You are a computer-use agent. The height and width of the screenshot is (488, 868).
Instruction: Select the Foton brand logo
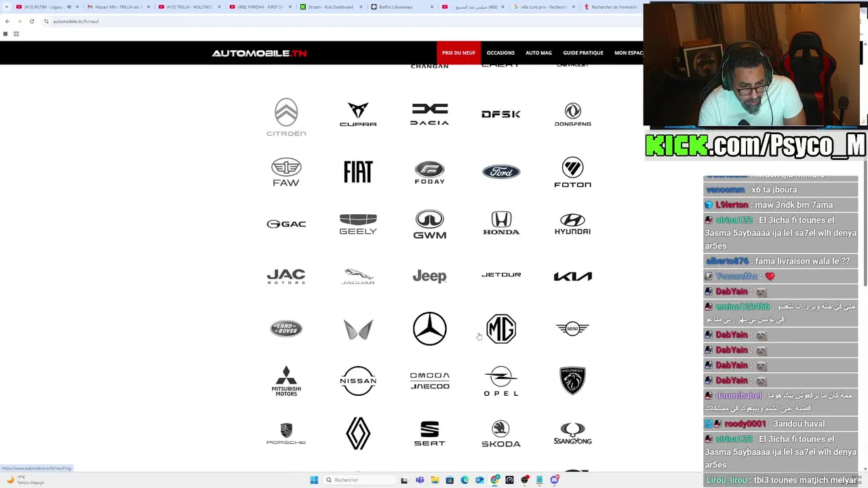[573, 172]
